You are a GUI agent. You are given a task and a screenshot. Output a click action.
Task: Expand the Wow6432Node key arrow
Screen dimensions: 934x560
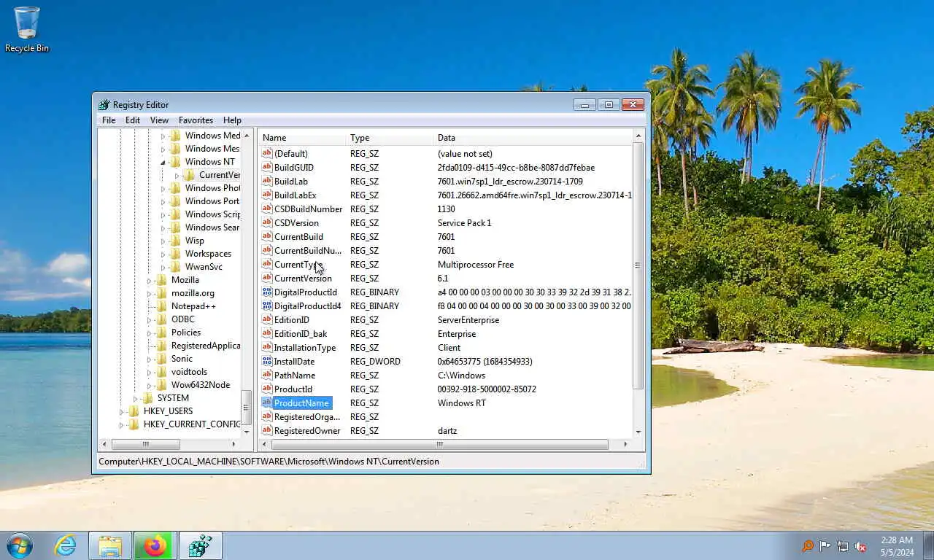(150, 385)
